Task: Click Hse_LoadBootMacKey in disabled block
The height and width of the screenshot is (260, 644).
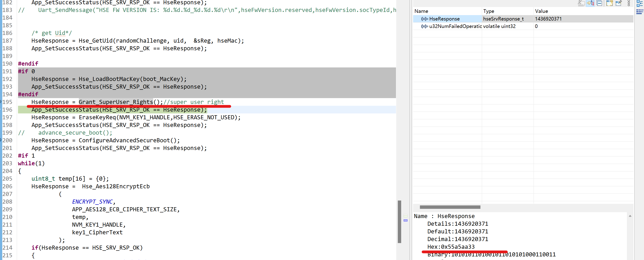Action: (109, 79)
